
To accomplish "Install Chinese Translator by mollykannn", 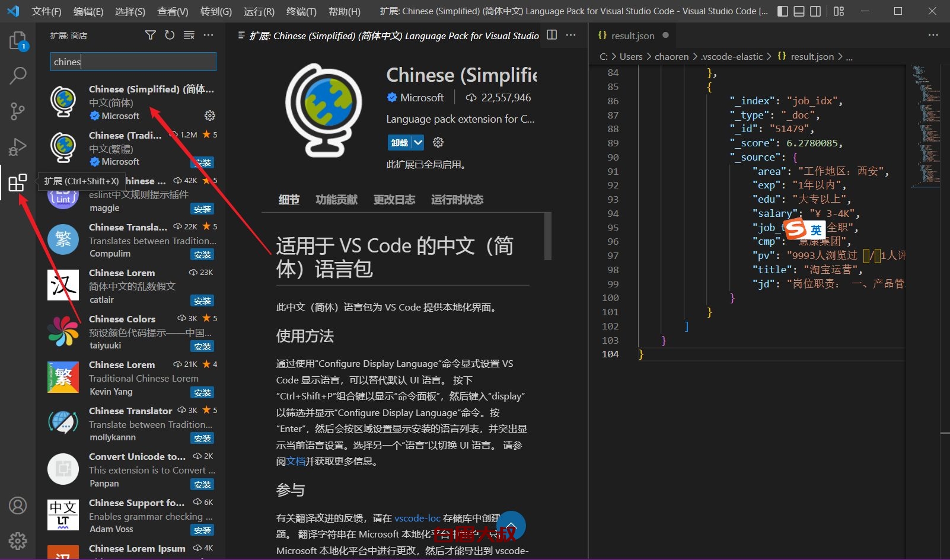I will click(x=202, y=439).
